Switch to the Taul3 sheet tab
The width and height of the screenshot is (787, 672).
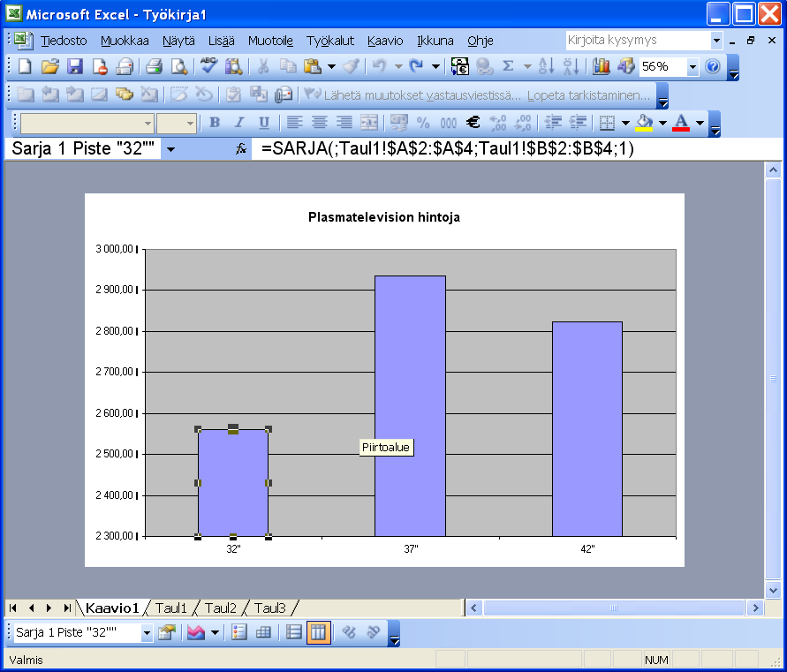click(269, 608)
